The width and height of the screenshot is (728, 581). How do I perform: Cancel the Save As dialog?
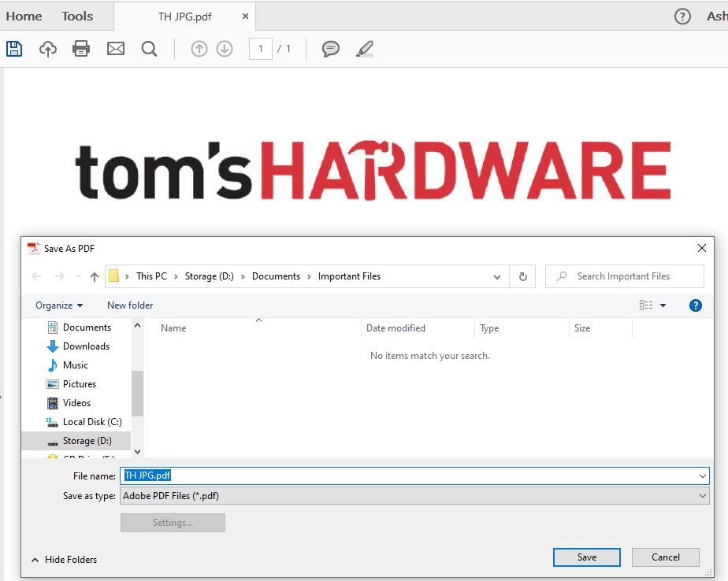[x=666, y=557]
